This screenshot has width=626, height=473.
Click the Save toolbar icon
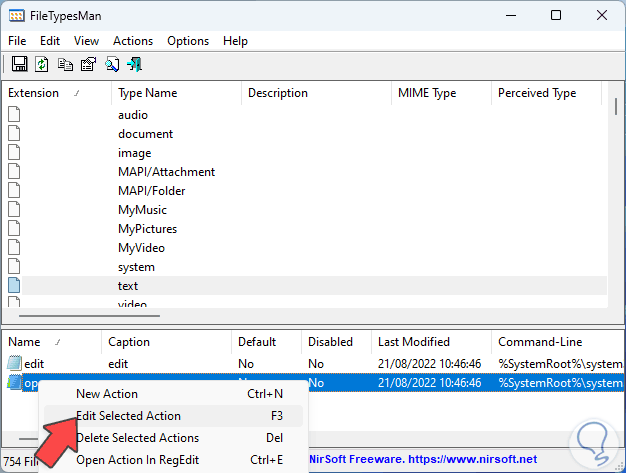coord(17,65)
